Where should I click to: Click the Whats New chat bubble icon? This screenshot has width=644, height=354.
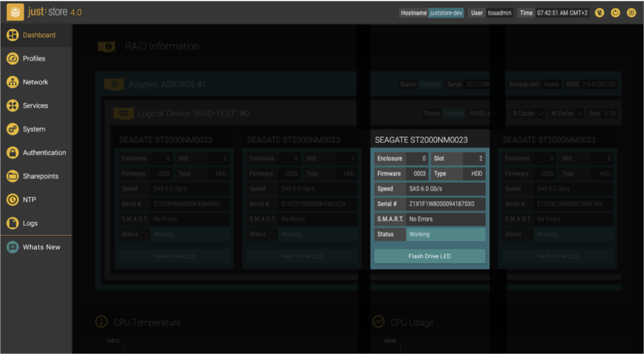[13, 247]
